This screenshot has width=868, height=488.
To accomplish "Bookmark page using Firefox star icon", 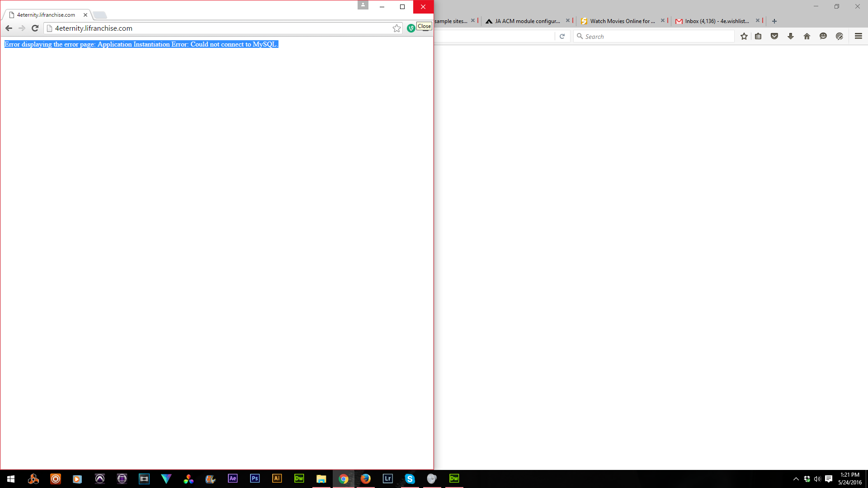I will click(x=744, y=36).
